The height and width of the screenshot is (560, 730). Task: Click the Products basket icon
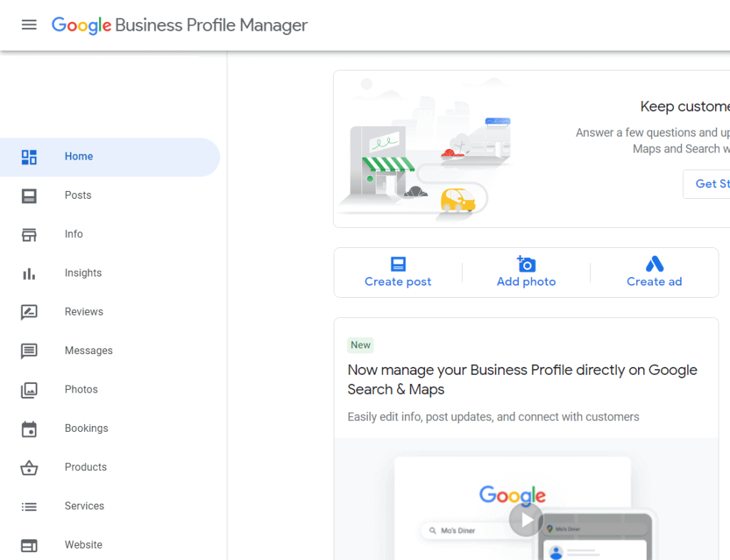pos(29,467)
